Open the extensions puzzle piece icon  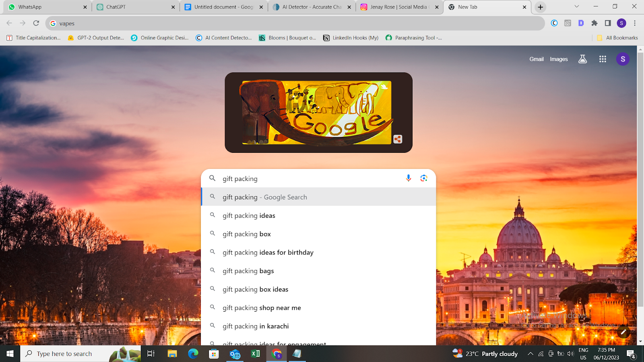pyautogui.click(x=594, y=23)
